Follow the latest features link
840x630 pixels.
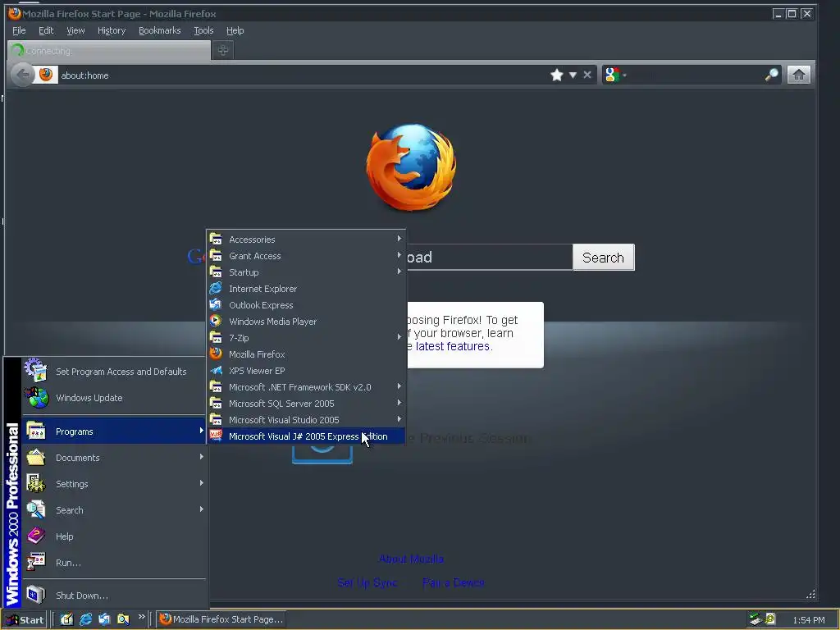click(452, 346)
